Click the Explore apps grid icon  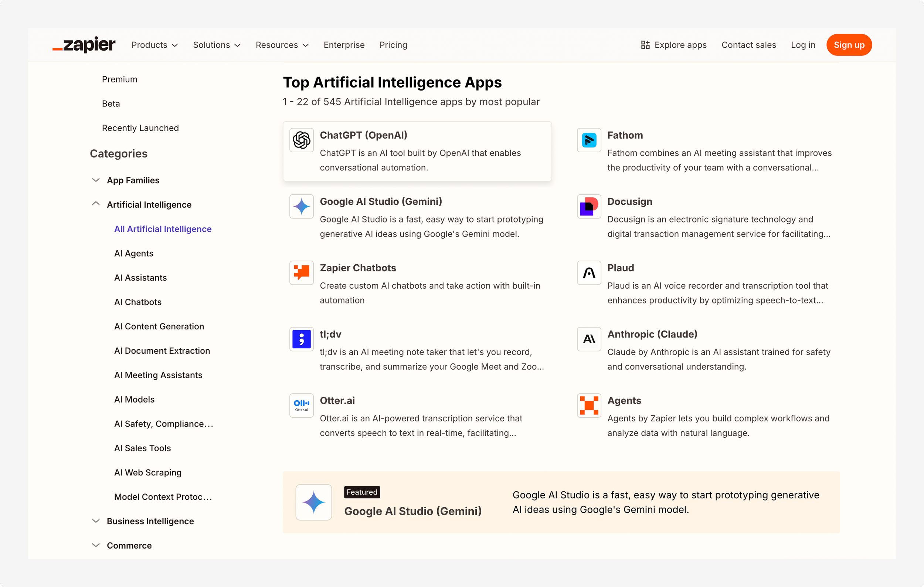tap(645, 45)
